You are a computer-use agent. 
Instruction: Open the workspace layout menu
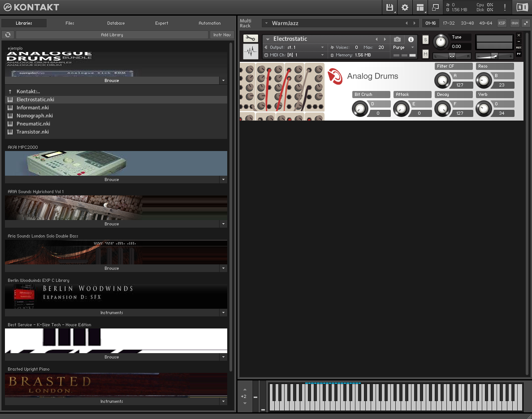[x=420, y=7]
